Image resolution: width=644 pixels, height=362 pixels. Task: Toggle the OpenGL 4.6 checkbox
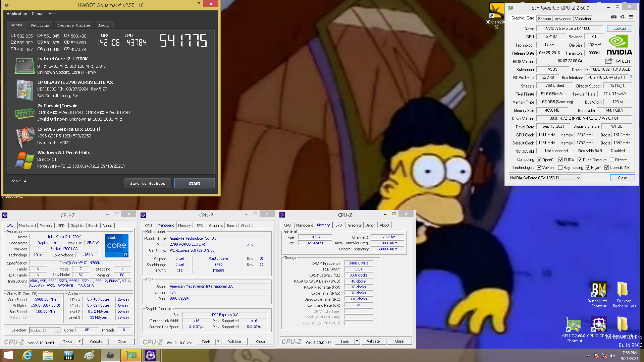click(x=606, y=168)
